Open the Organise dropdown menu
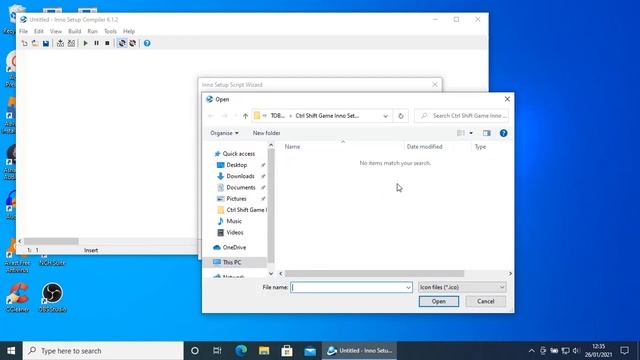 (224, 133)
